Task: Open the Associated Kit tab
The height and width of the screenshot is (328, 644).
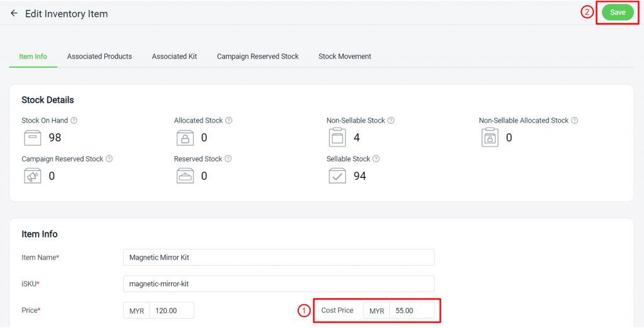Action: pos(174,57)
